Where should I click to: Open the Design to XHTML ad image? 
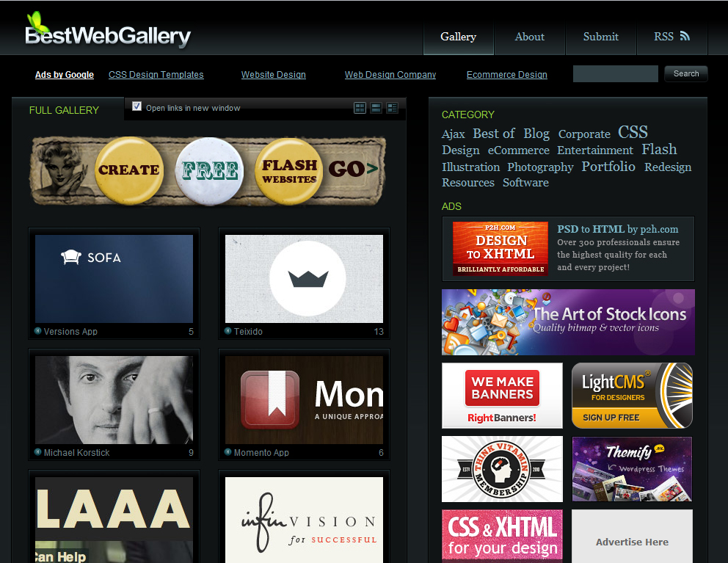coord(500,249)
